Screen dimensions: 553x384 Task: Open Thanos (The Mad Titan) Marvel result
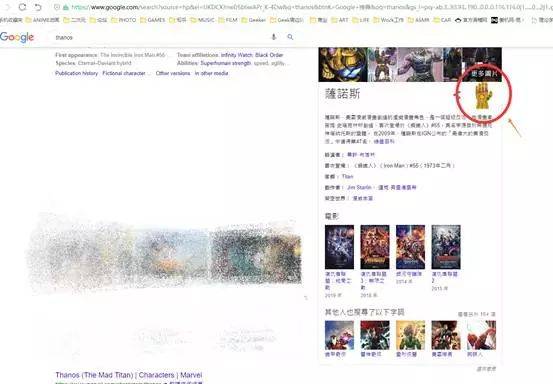pos(129,375)
